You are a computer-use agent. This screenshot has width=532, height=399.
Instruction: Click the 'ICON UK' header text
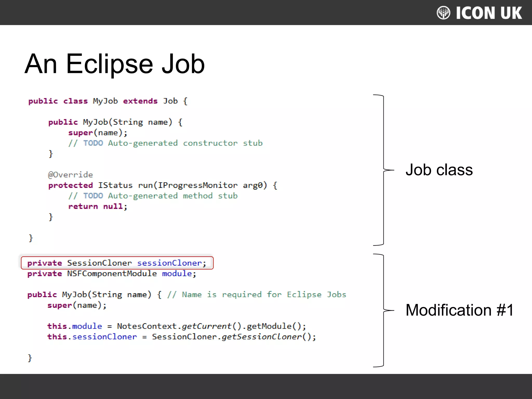coord(489,13)
